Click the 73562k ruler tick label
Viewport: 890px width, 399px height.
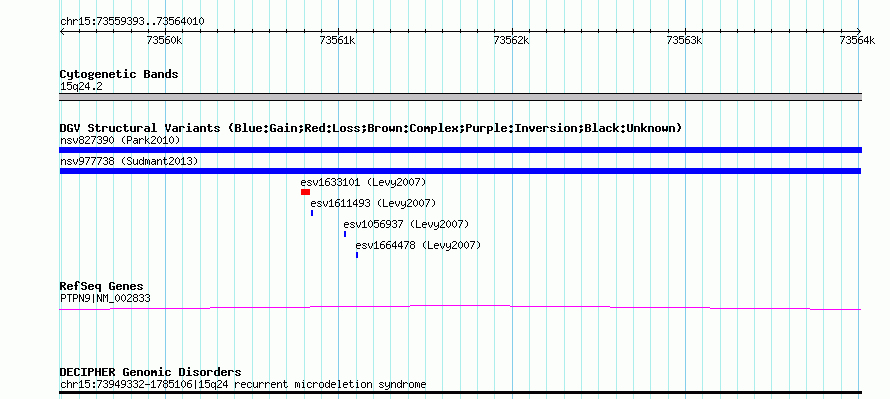click(511, 40)
